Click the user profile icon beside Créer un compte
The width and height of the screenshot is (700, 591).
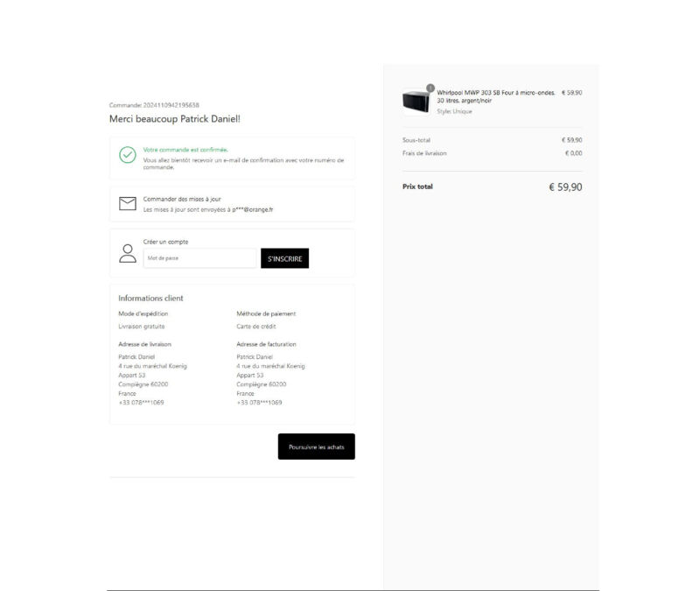point(128,253)
